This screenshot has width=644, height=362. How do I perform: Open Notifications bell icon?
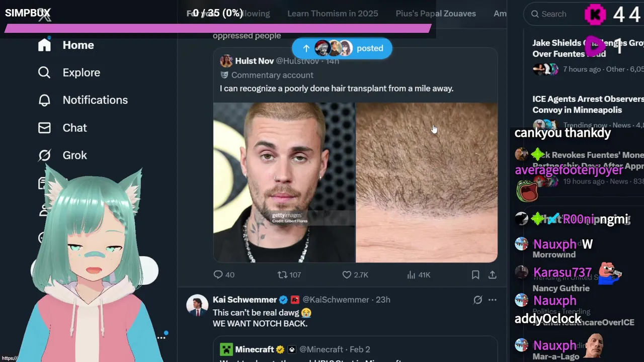pos(44,100)
